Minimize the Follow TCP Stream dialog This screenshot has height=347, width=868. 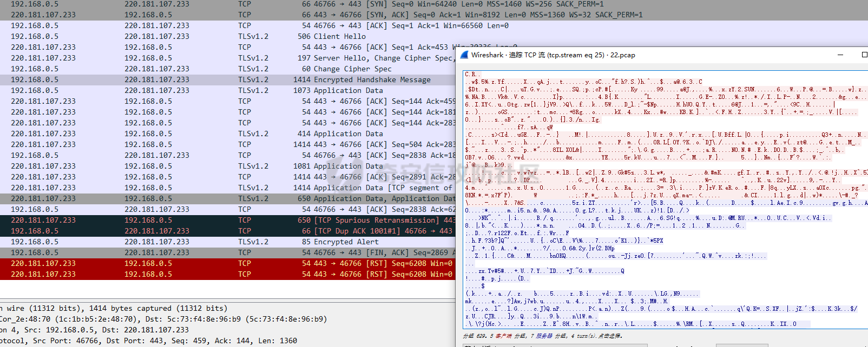tap(840, 55)
